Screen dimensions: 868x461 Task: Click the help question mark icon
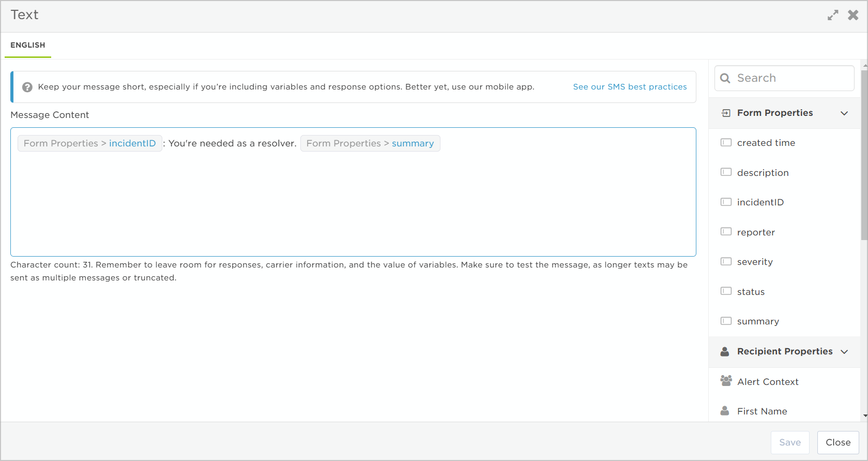(27, 87)
